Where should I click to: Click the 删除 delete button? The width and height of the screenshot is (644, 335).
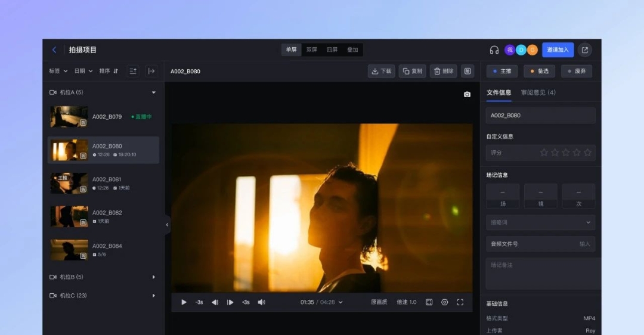coord(444,71)
